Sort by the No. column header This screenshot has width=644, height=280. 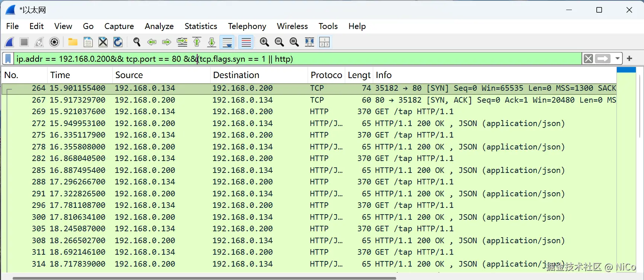25,75
